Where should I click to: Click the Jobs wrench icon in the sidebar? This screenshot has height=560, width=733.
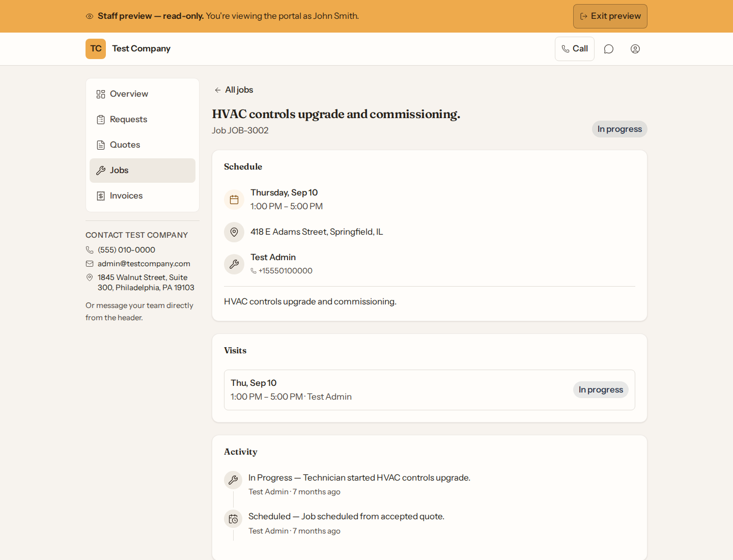click(101, 171)
